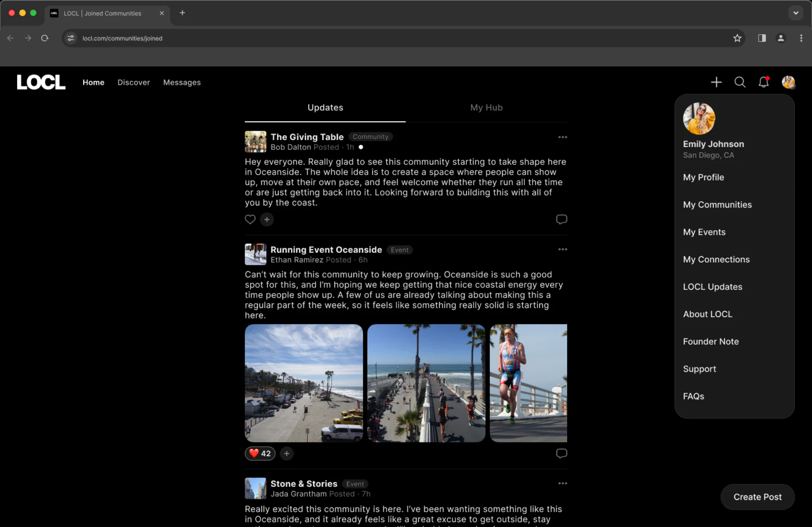Click the browser address bar URL

(x=122, y=38)
